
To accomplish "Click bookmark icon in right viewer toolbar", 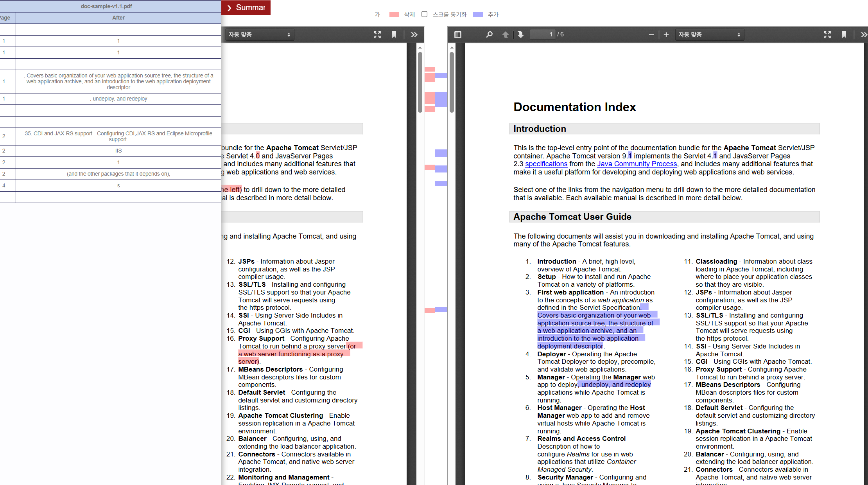I will click(x=844, y=35).
